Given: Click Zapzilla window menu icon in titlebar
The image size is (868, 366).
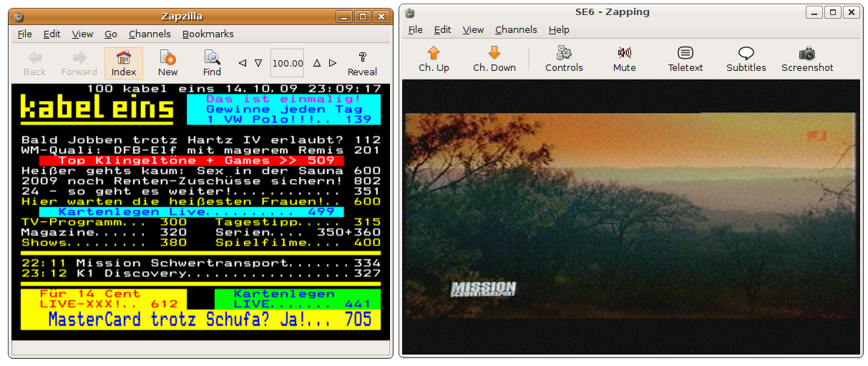Looking at the screenshot, I should click(19, 16).
